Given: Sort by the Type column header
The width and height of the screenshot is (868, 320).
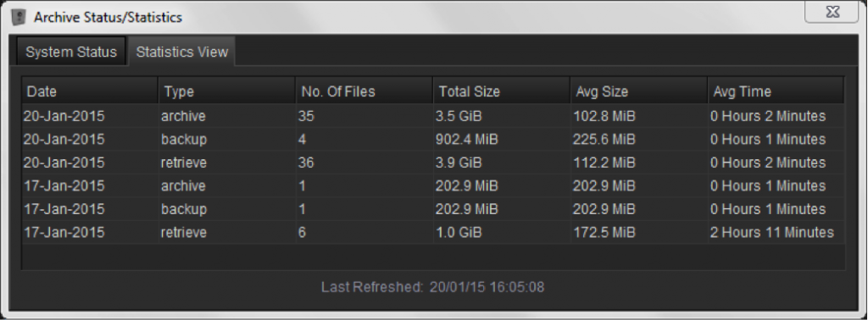Looking at the screenshot, I should (x=227, y=91).
